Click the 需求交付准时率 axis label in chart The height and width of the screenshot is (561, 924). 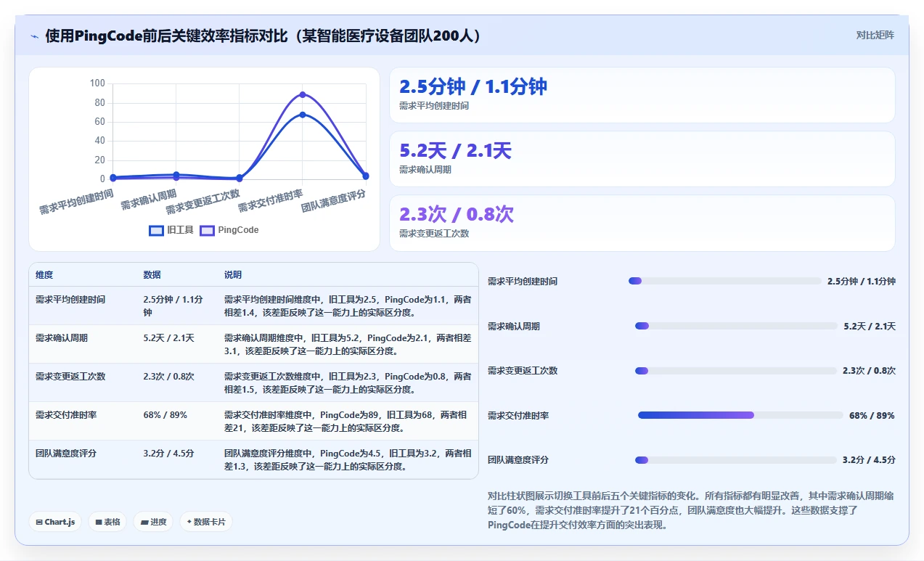(x=271, y=200)
